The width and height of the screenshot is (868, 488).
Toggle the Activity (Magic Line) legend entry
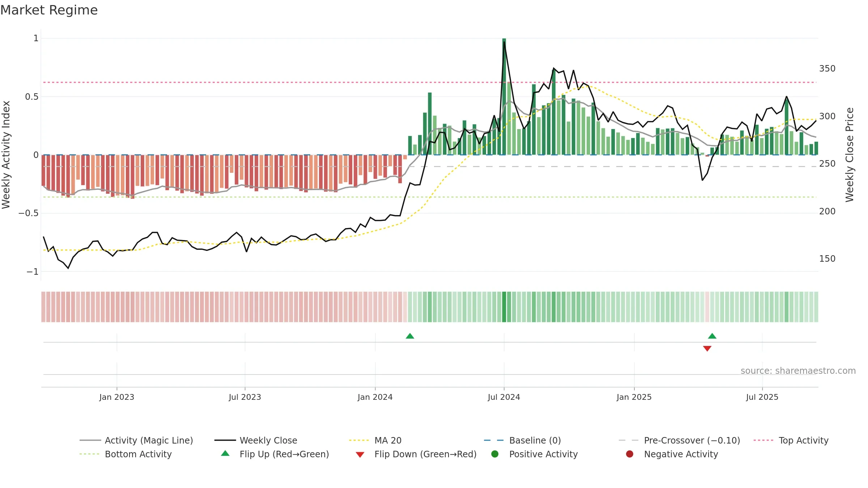136,440
